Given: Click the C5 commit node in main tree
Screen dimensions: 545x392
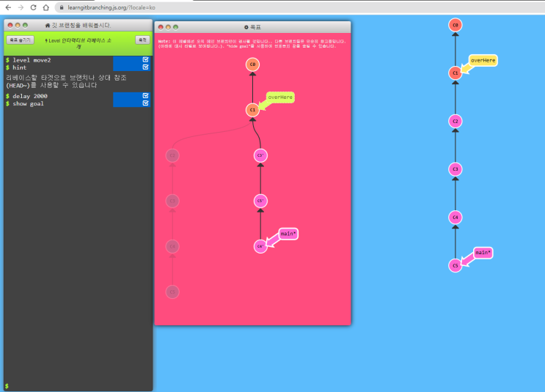Looking at the screenshot, I should [x=455, y=265].
